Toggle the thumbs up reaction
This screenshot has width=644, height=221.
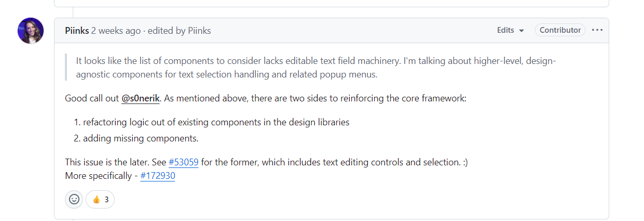(x=100, y=199)
